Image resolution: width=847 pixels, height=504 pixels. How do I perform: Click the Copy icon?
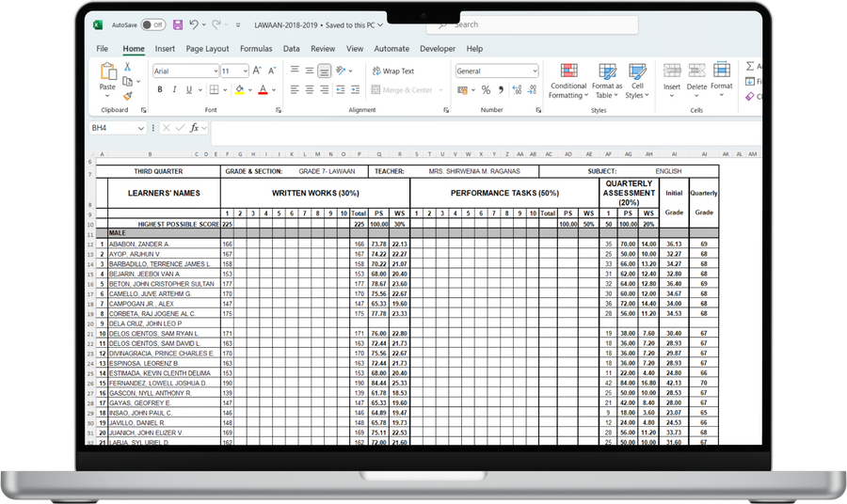127,81
